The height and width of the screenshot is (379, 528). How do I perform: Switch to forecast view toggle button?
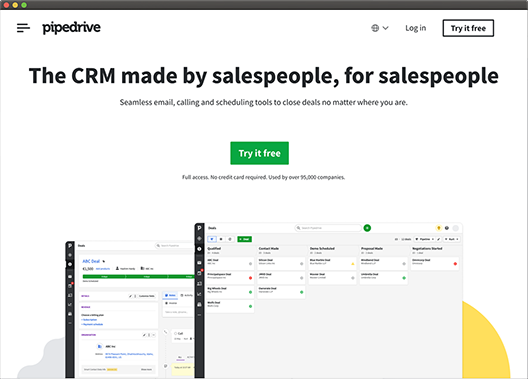click(x=230, y=239)
